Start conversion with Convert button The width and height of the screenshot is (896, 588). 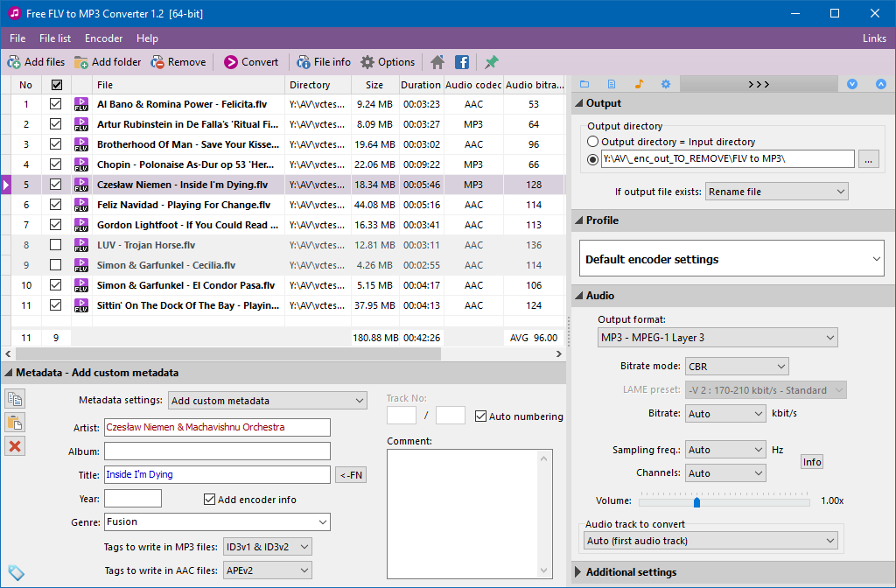click(x=251, y=62)
